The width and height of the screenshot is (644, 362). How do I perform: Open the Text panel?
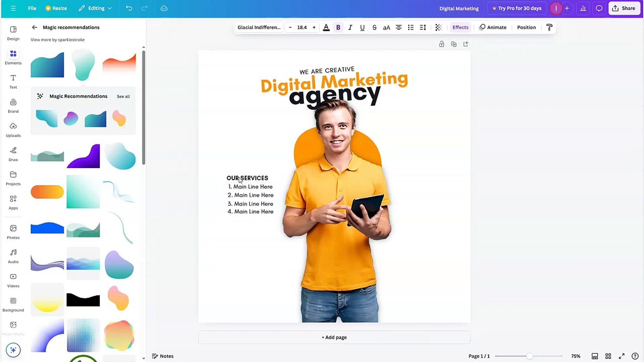click(x=13, y=81)
